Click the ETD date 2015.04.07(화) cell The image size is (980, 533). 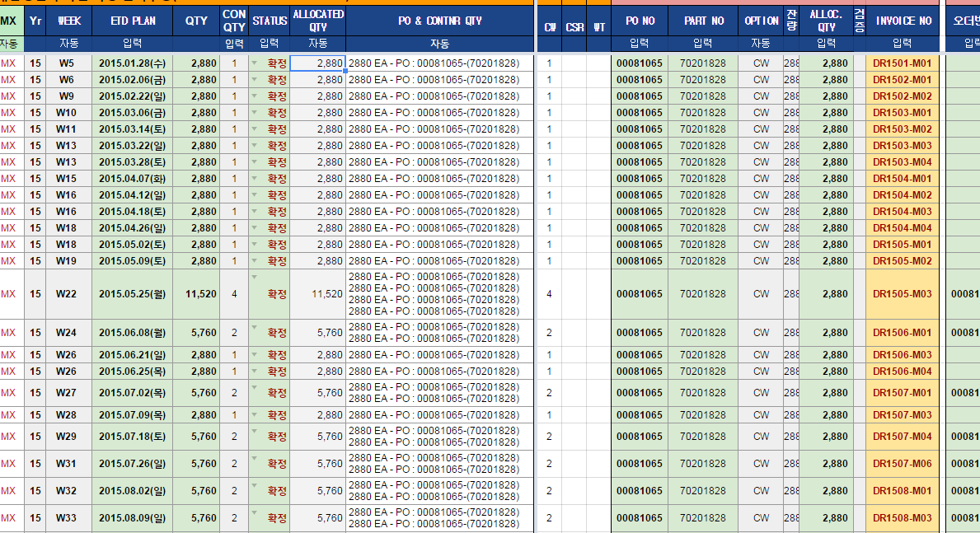point(133,179)
